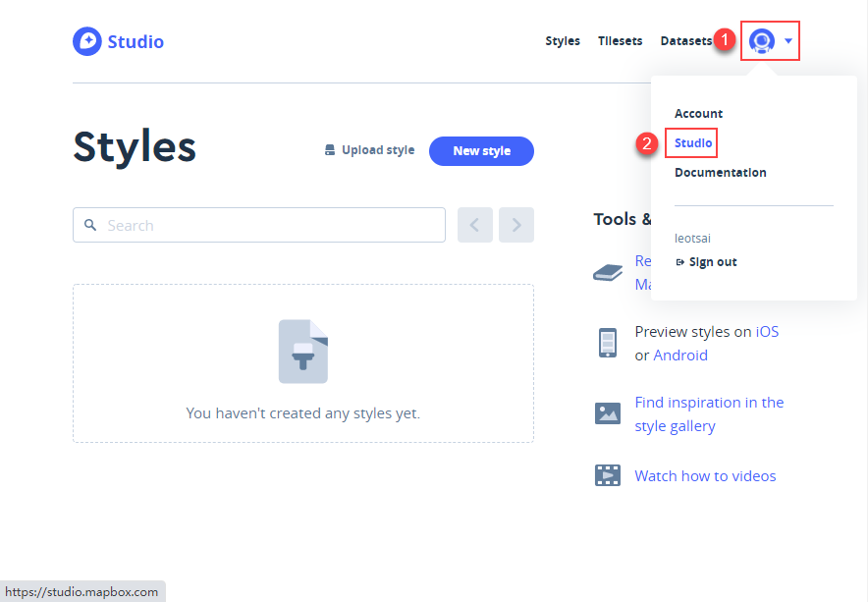
Task: Click the right pagination chevron
Action: 515,225
